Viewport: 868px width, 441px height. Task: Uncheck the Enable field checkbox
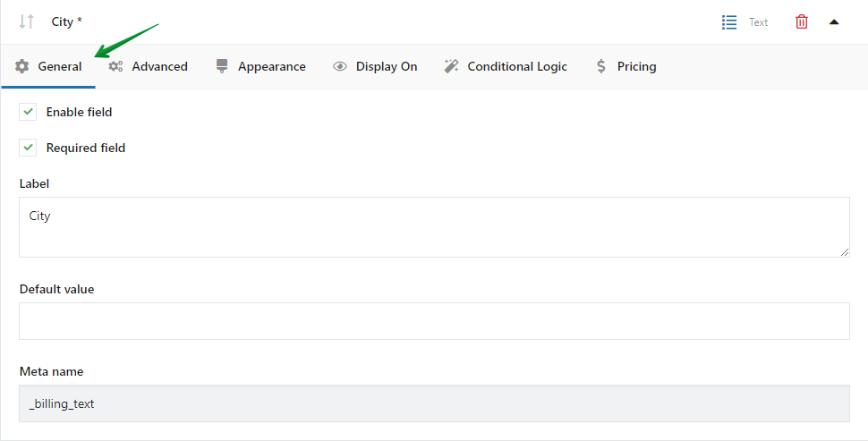point(29,112)
